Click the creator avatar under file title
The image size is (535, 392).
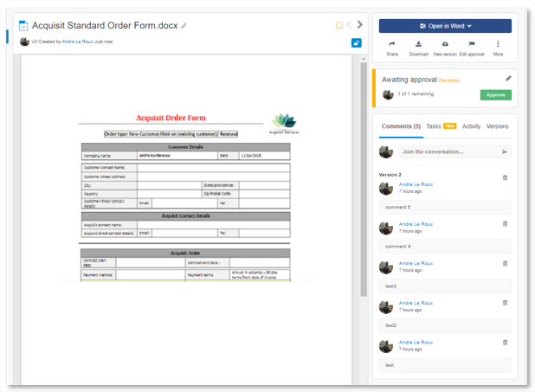[x=24, y=42]
